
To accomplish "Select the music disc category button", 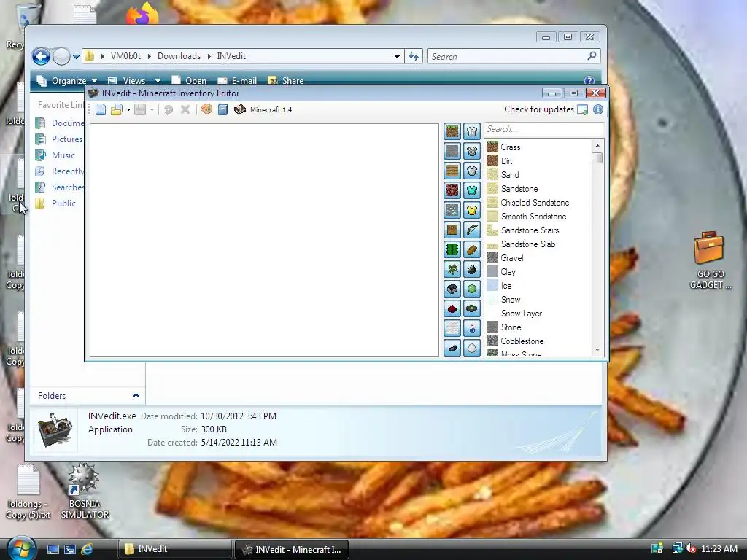I will (x=472, y=308).
